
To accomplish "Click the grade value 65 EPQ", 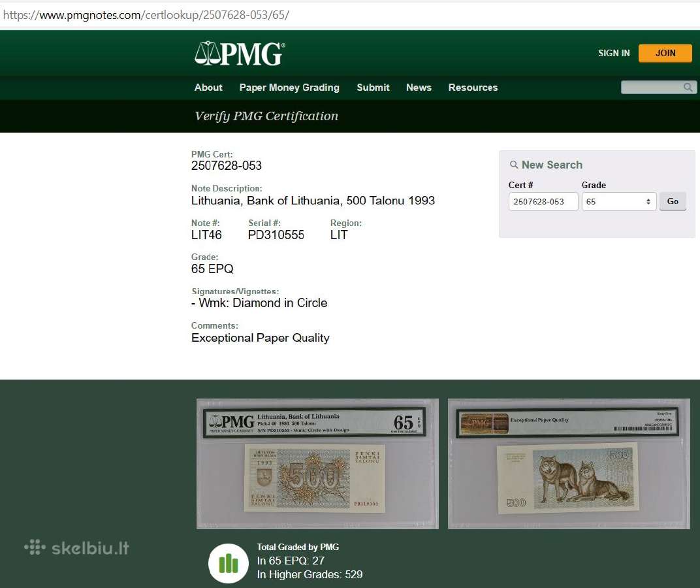I will click(x=212, y=269).
